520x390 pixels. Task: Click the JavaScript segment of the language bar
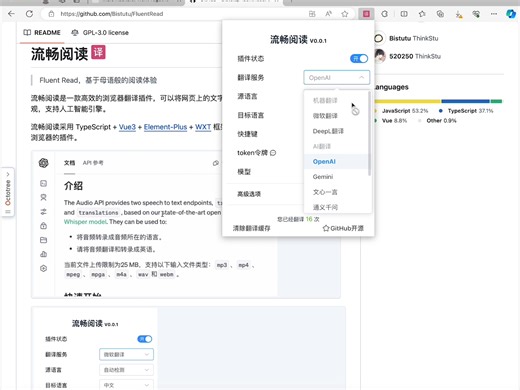407,101
